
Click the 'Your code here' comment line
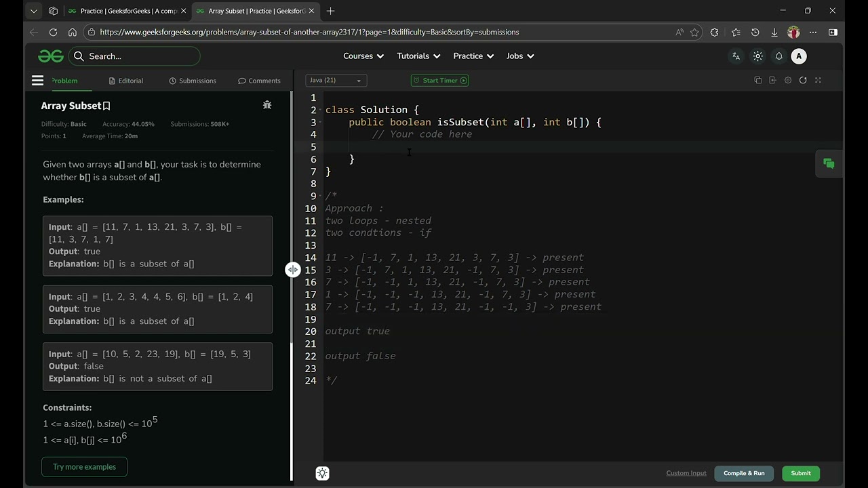coord(422,134)
